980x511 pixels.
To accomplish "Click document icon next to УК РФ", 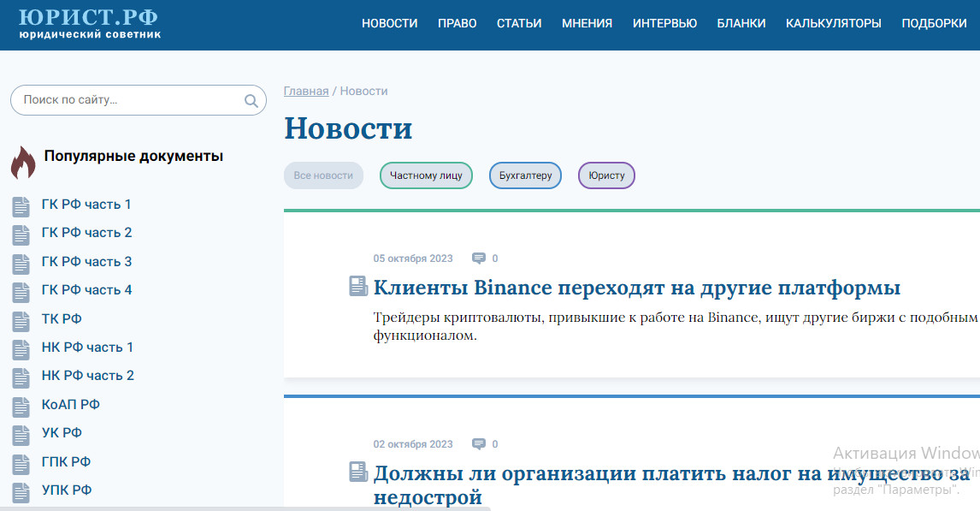I will [21, 435].
